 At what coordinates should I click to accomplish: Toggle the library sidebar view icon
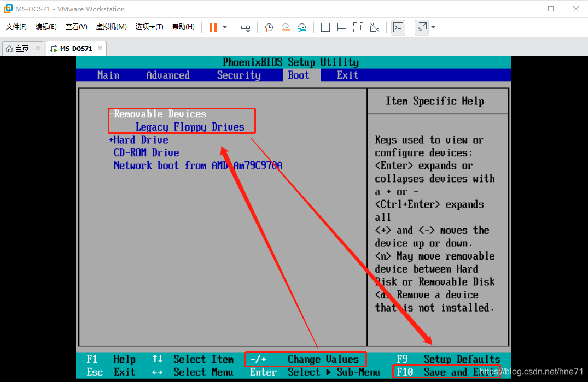pyautogui.click(x=325, y=27)
